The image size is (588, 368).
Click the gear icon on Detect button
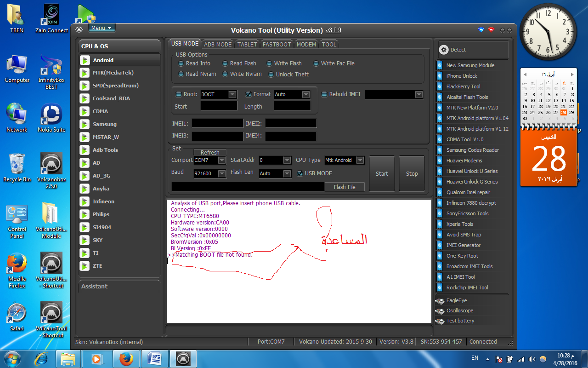click(444, 50)
